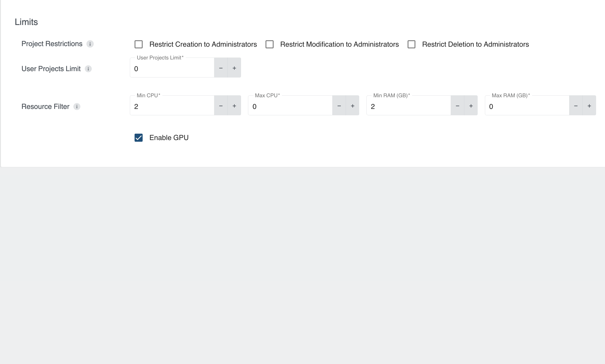This screenshot has width=605, height=364.
Task: Increase Min RAM (GB) value
Action: (471, 106)
